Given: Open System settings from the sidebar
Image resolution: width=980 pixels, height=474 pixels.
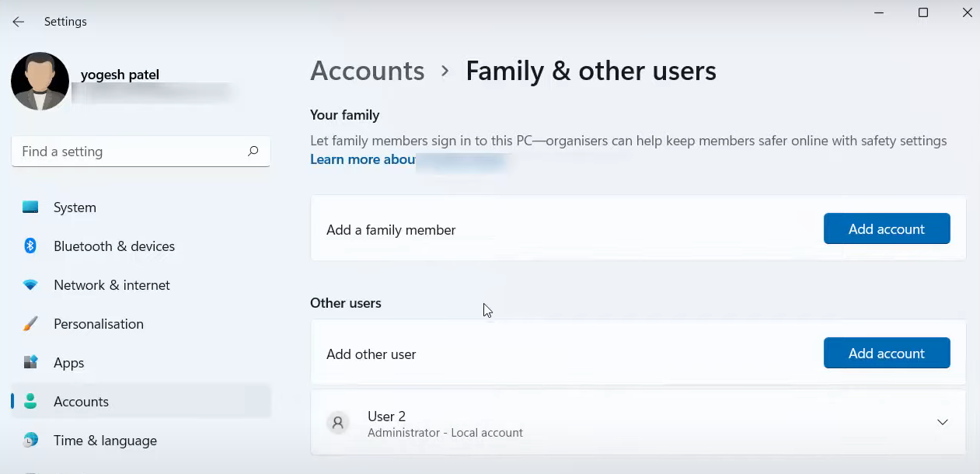Looking at the screenshot, I should coord(75,207).
